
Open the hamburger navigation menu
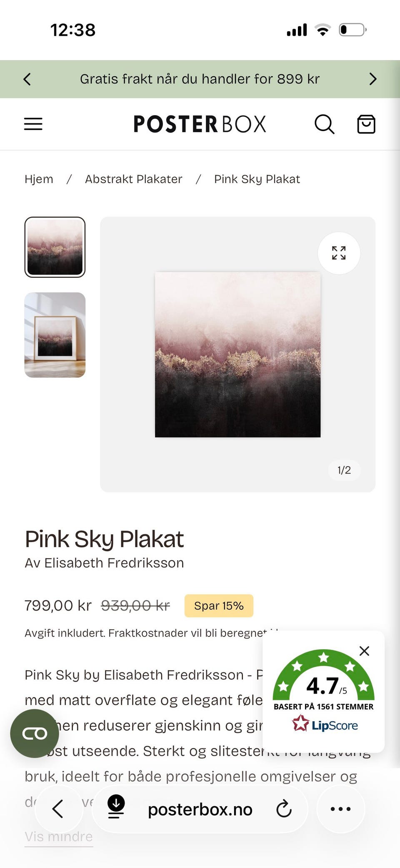point(33,124)
